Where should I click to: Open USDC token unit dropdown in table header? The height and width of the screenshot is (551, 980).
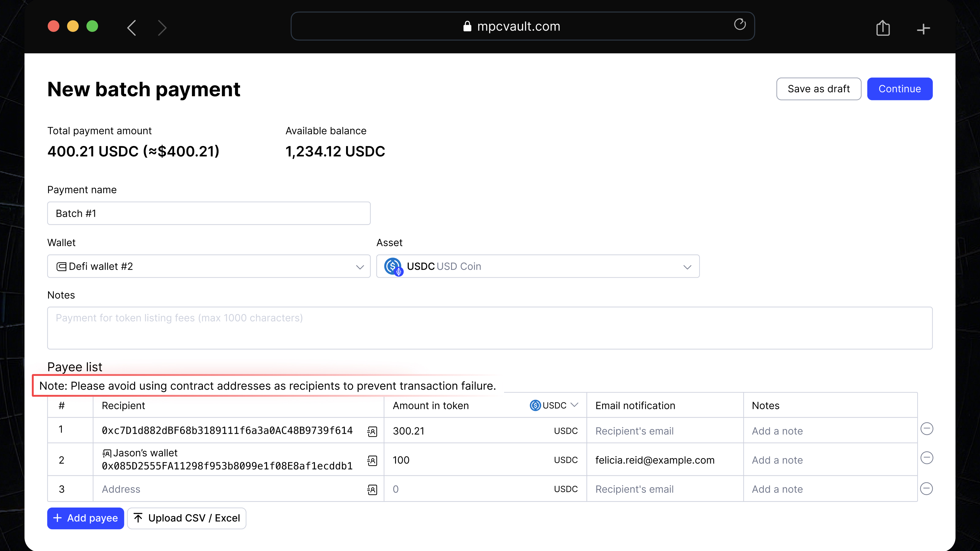[554, 405]
